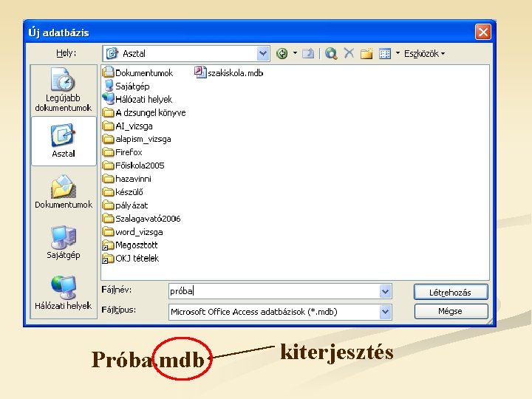
Task: Select Dokumentumok in the places bar
Action: [x=64, y=191]
